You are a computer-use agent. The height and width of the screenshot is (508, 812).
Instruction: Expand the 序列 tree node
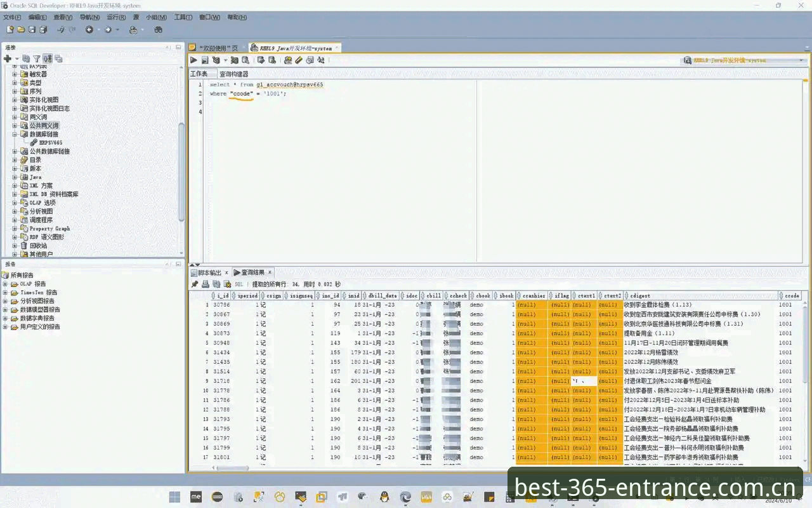15,91
